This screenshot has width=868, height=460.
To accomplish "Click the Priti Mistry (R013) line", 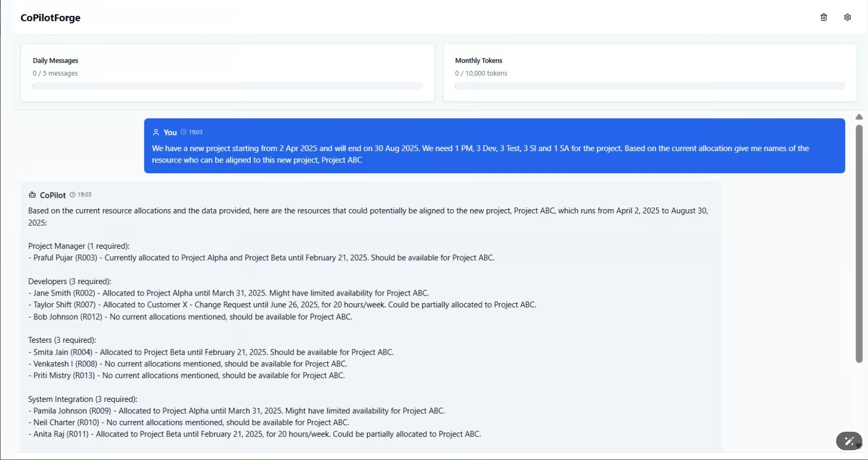I will pos(187,376).
